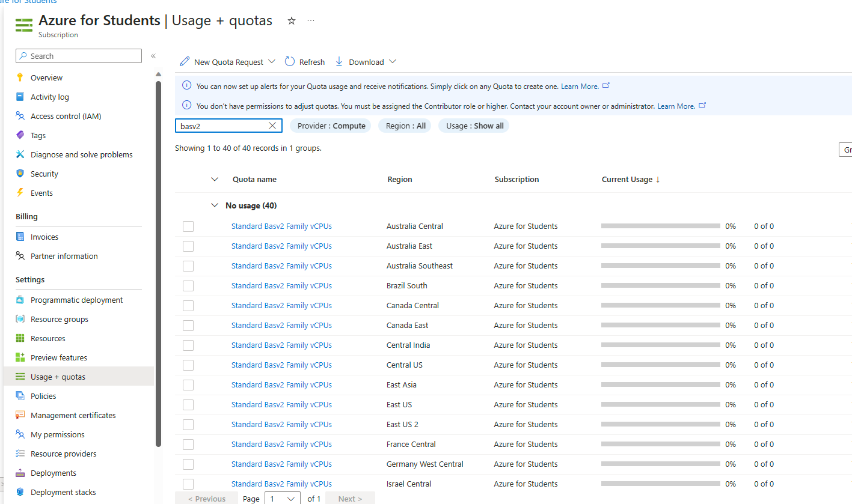Open the Tags page
Screen dimensions: 852x504
(38, 135)
